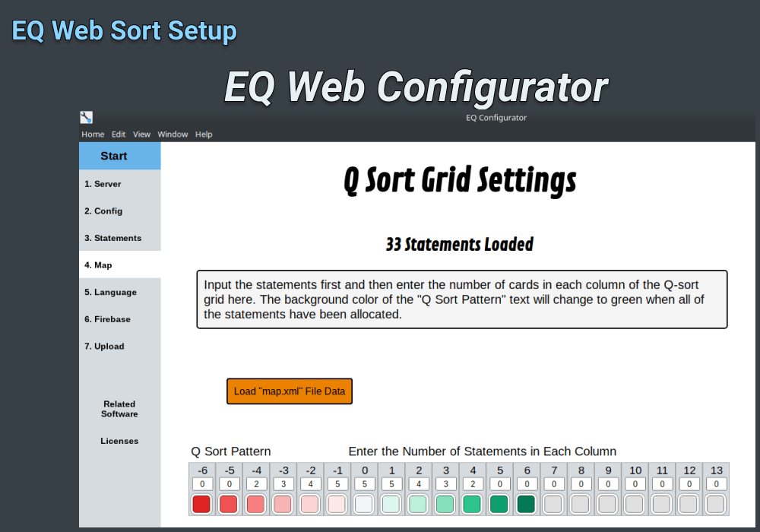Screen dimensions: 760x532
Task: Click the count input field for column -4
Action: pos(256,484)
